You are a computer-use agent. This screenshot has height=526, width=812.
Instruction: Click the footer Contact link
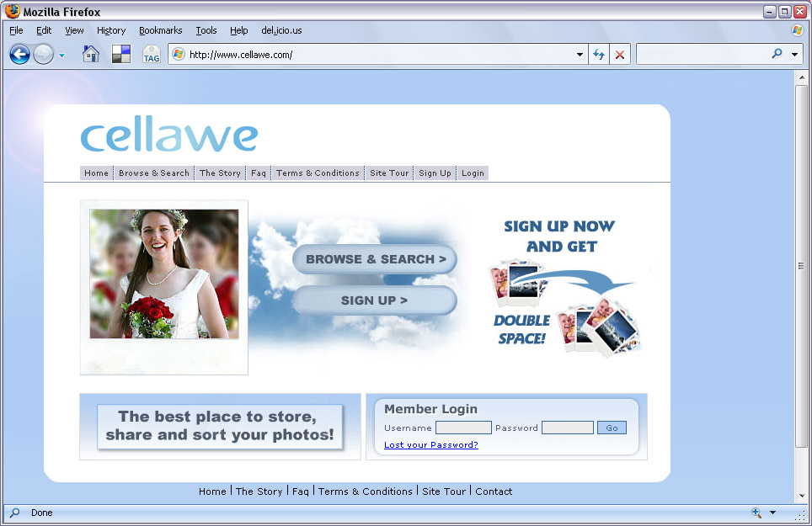point(494,491)
